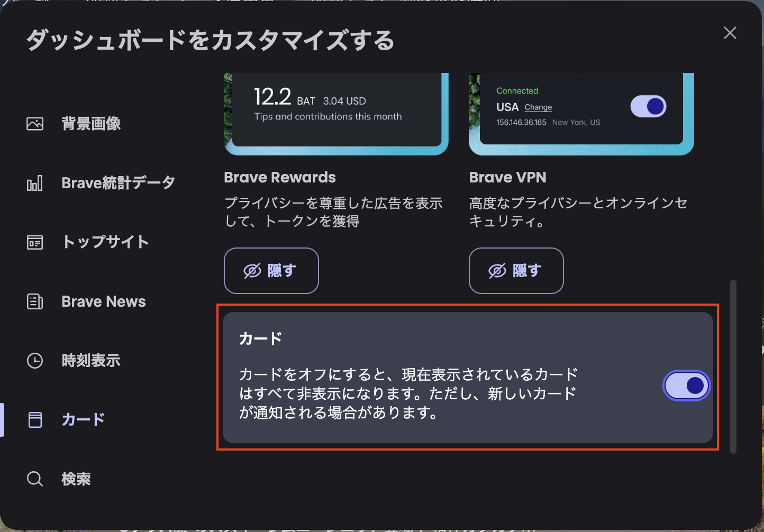Click the Brave stats bar chart icon

35,183
